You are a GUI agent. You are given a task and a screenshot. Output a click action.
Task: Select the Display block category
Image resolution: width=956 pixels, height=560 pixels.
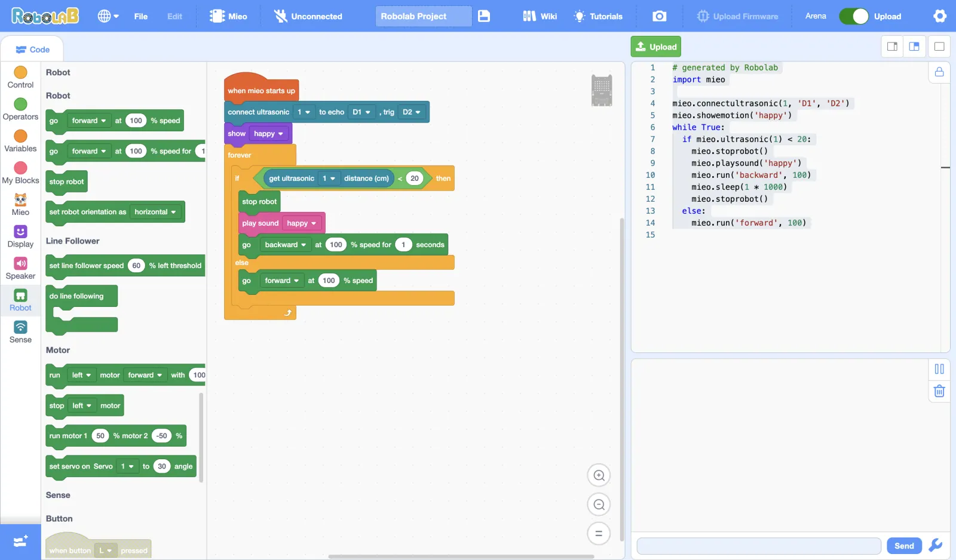tap(20, 236)
